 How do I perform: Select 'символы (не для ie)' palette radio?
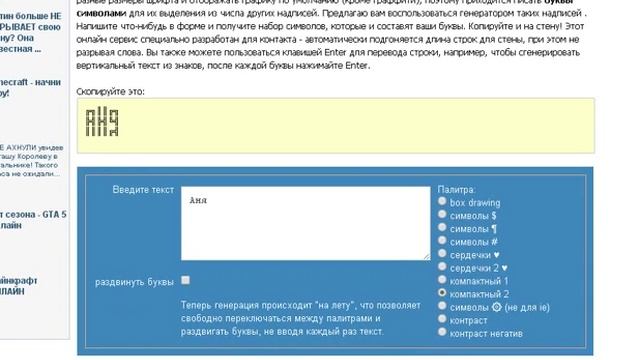tap(442, 306)
